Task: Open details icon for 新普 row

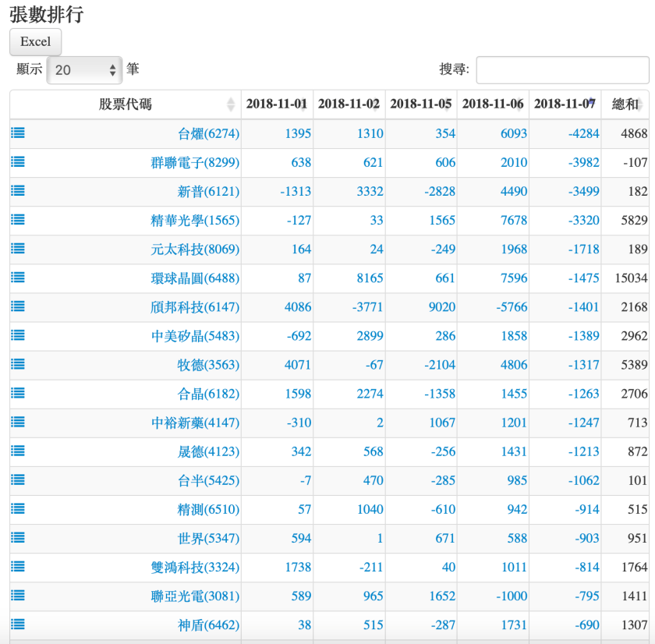Action: (x=16, y=190)
